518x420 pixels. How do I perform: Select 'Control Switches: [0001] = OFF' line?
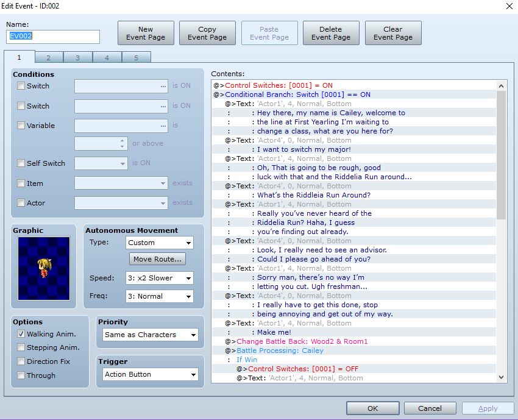[x=354, y=369]
